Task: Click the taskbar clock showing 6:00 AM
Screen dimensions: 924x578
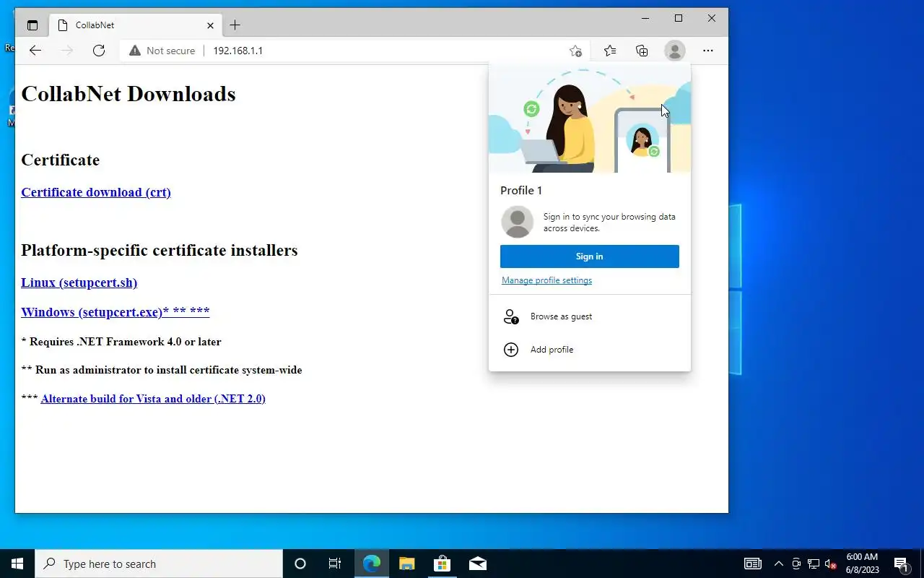Action: [862, 564]
